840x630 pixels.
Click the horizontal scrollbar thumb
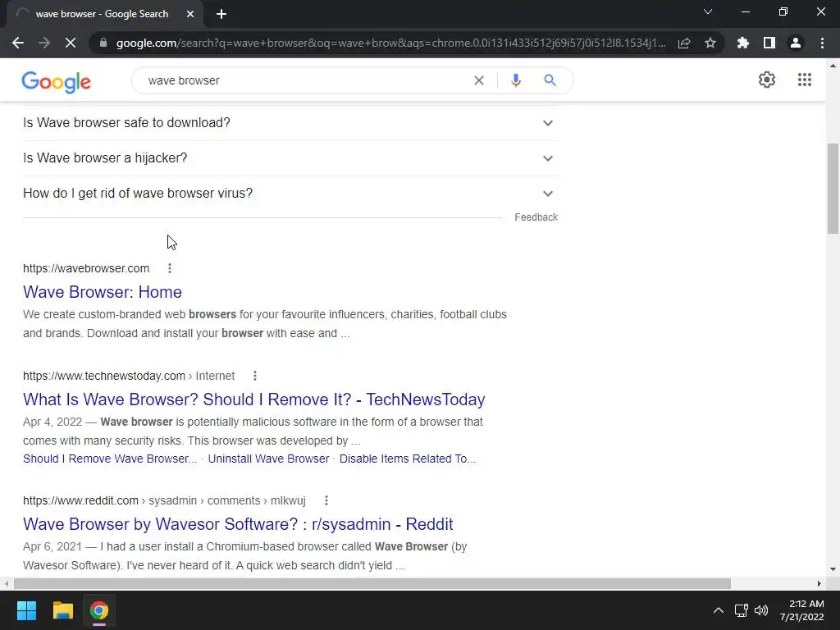point(372,583)
